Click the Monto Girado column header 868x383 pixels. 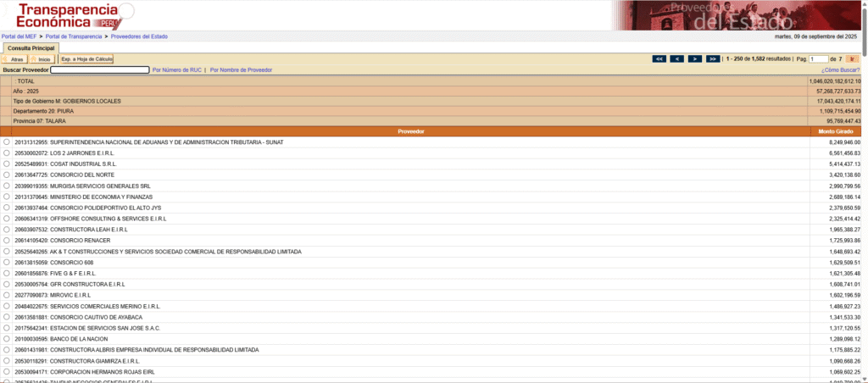coord(836,131)
